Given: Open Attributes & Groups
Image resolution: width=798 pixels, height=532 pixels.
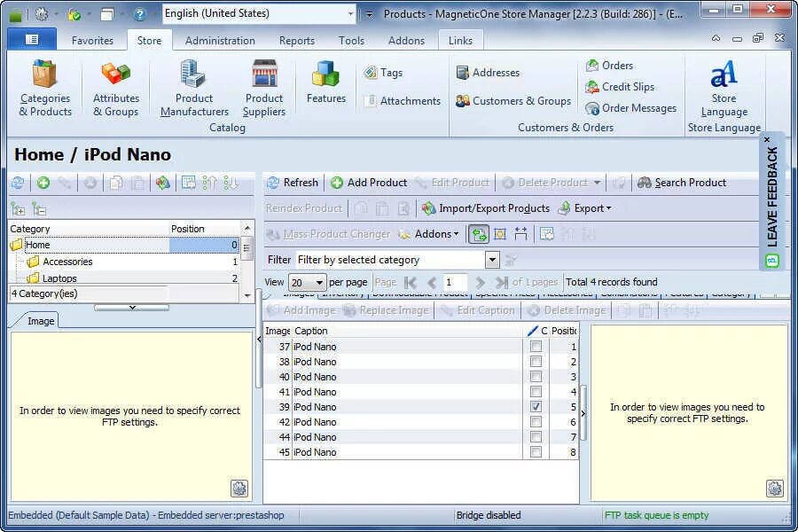Looking at the screenshot, I should click(x=116, y=88).
